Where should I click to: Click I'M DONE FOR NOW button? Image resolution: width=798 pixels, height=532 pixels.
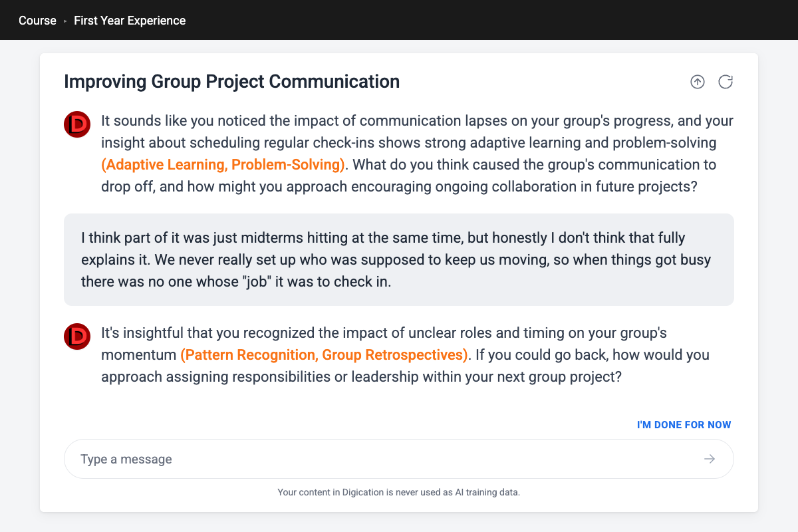[684, 424]
